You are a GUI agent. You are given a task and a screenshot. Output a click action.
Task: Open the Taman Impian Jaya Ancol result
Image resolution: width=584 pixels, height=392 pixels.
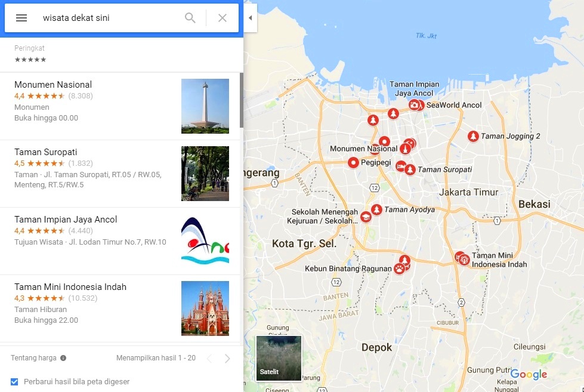[x=120, y=241]
